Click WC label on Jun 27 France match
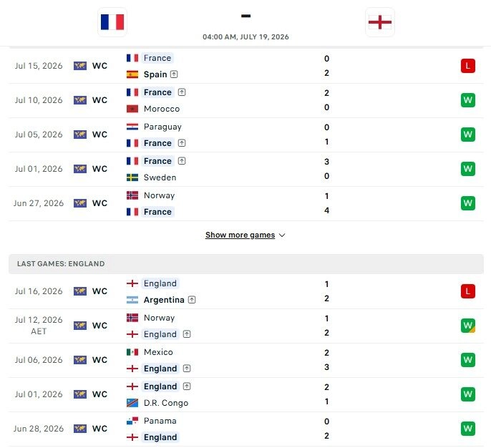Image resolution: width=491 pixels, height=448 pixels. [99, 203]
